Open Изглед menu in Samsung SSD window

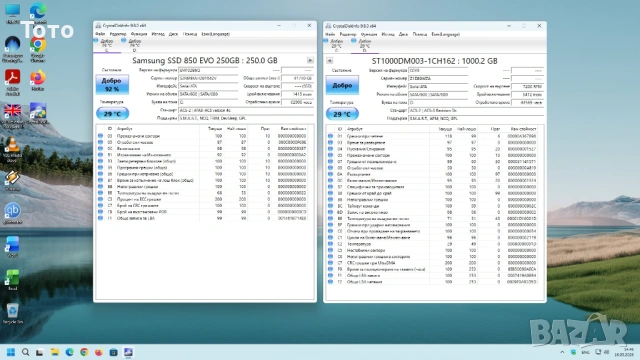[x=158, y=34]
